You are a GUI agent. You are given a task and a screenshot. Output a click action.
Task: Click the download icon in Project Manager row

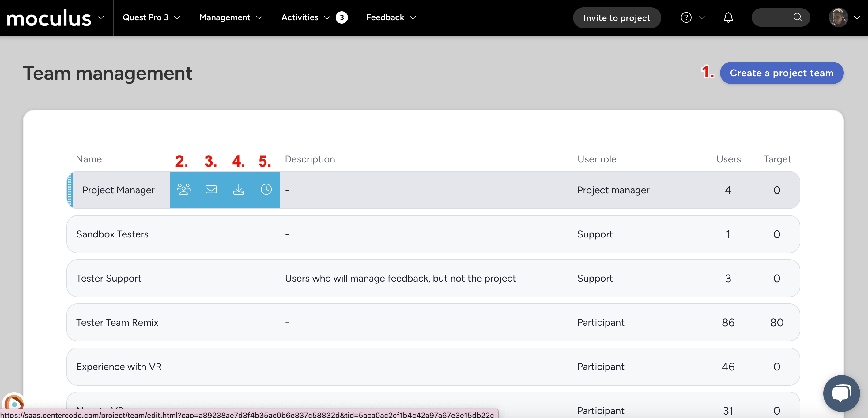pyautogui.click(x=239, y=190)
